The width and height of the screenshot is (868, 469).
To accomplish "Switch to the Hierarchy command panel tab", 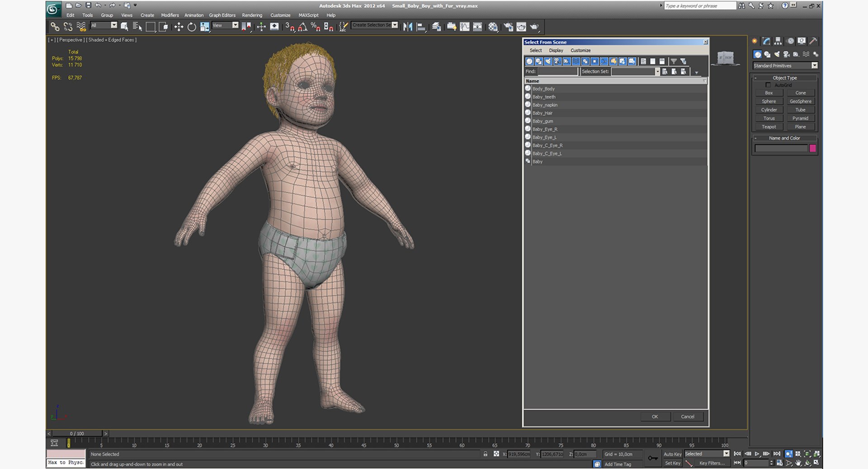I will [778, 41].
